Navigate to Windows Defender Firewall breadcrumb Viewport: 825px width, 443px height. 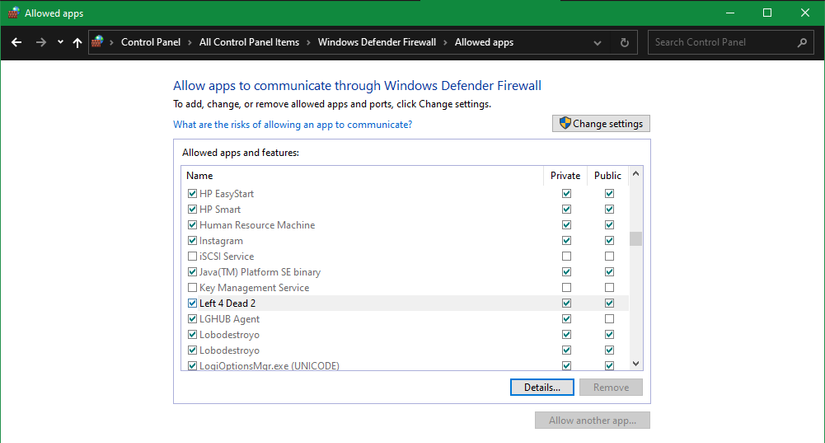tap(375, 43)
